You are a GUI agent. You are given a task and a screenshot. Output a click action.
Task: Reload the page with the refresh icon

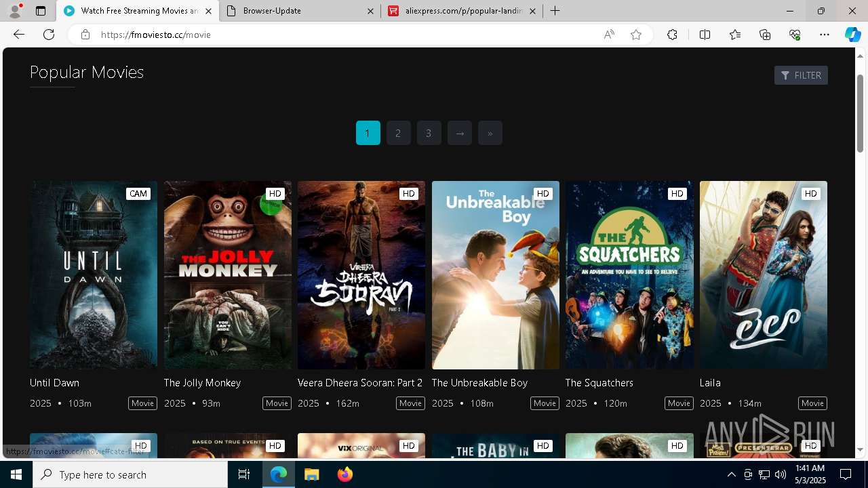point(49,35)
